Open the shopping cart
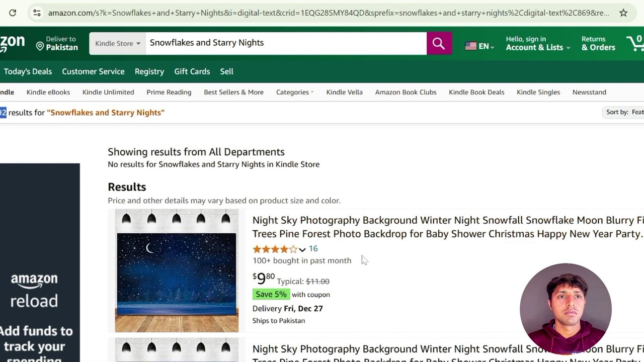This screenshot has height=362, width=644. pyautogui.click(x=635, y=43)
